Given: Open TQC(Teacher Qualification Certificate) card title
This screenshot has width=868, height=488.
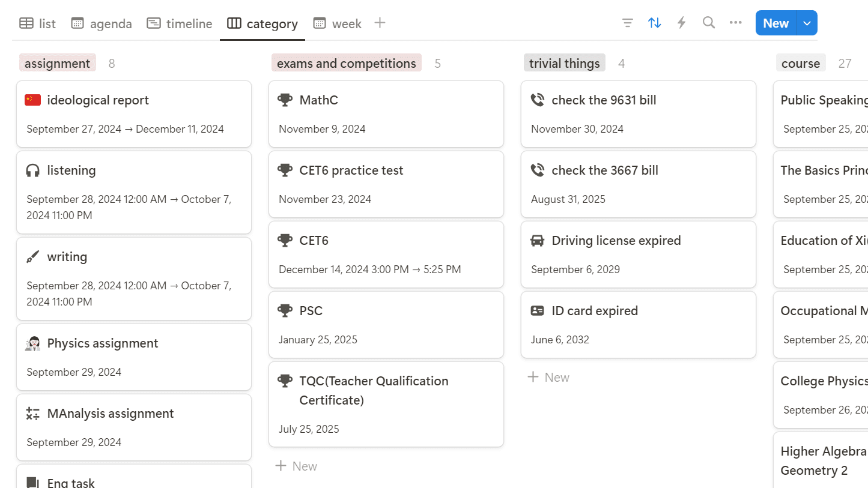Looking at the screenshot, I should [x=374, y=391].
